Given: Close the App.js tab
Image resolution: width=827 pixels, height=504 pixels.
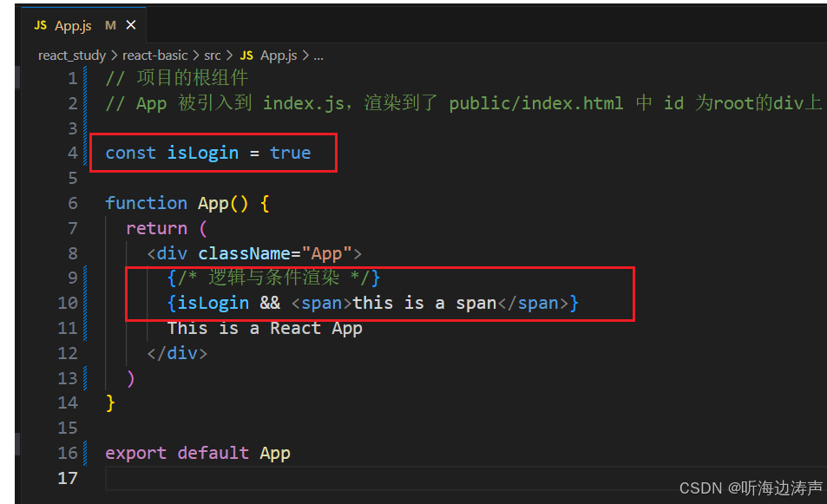Looking at the screenshot, I should coord(130,25).
